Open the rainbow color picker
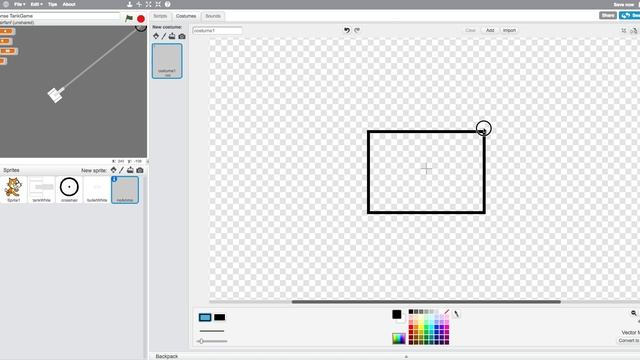640x360 pixels. [399, 338]
